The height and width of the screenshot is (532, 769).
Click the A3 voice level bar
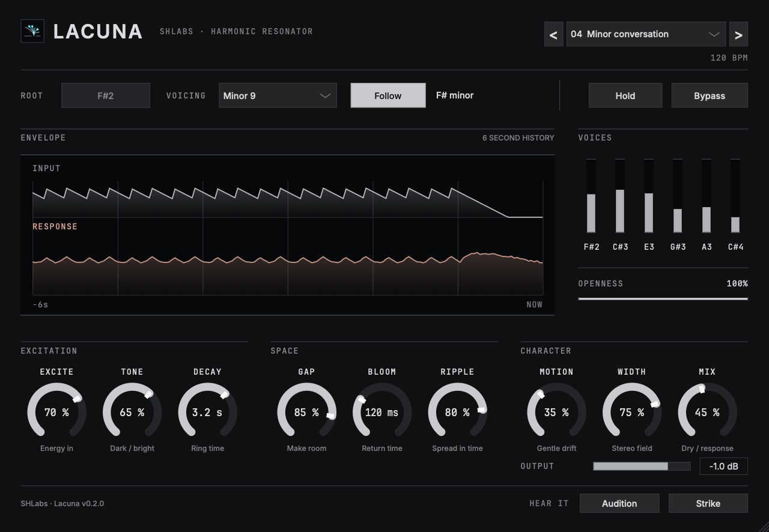click(x=707, y=196)
